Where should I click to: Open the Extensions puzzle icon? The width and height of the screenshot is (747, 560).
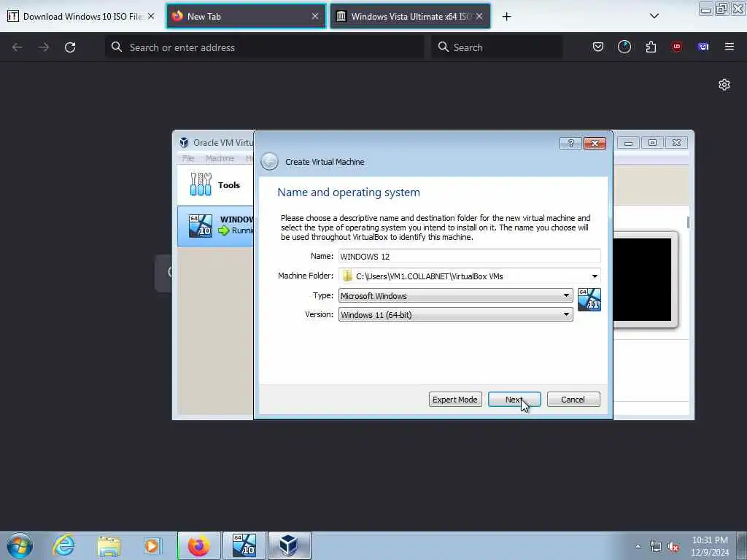pos(651,47)
